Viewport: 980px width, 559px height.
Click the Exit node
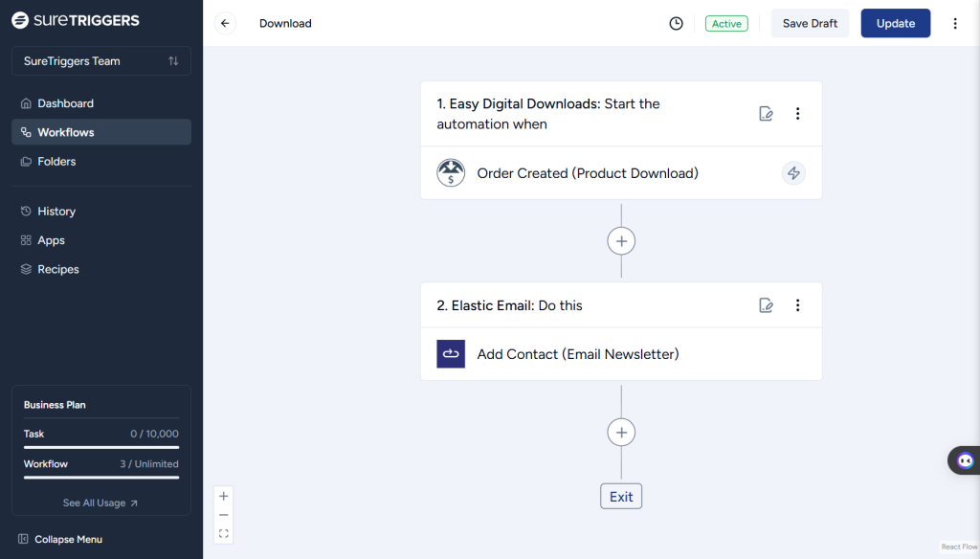tap(621, 497)
